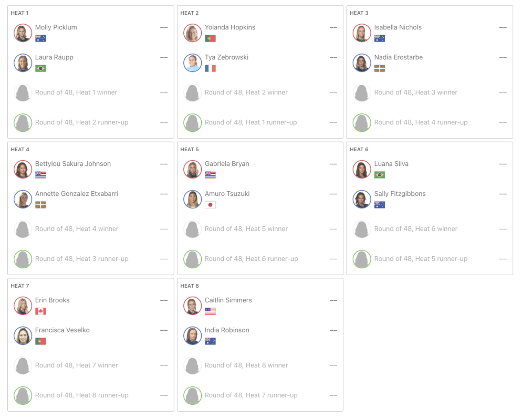This screenshot has height=420, width=522.
Task: Open Sally Fitzgibbons athlete link
Action: click(400, 194)
